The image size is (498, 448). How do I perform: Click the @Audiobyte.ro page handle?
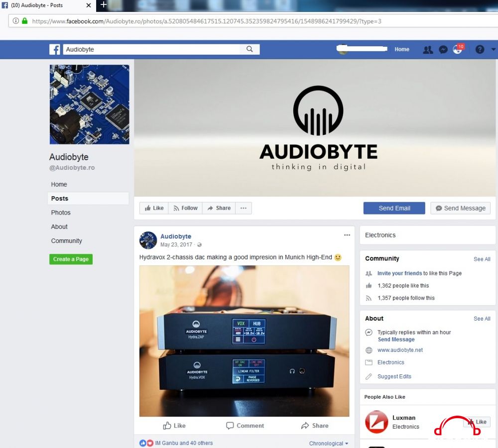tap(72, 168)
